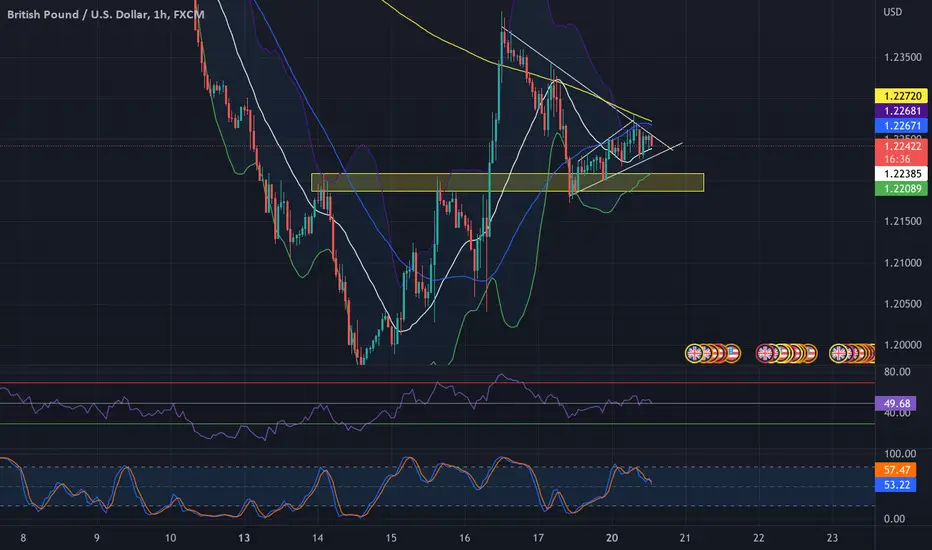Click the 1.21000 price axis value
This screenshot has width=932, height=550.
click(902, 263)
